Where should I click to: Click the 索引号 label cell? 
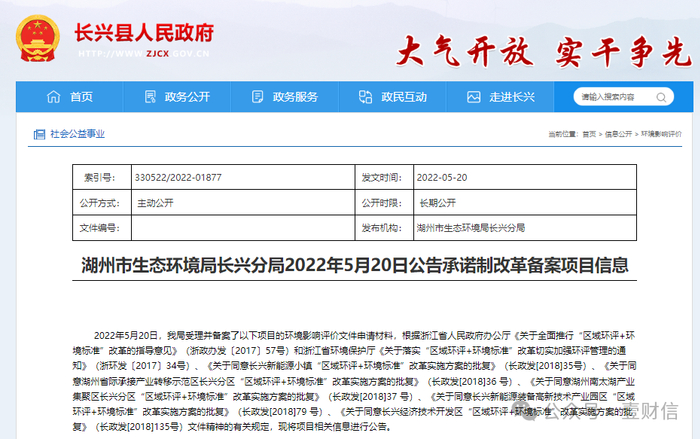[x=102, y=177]
